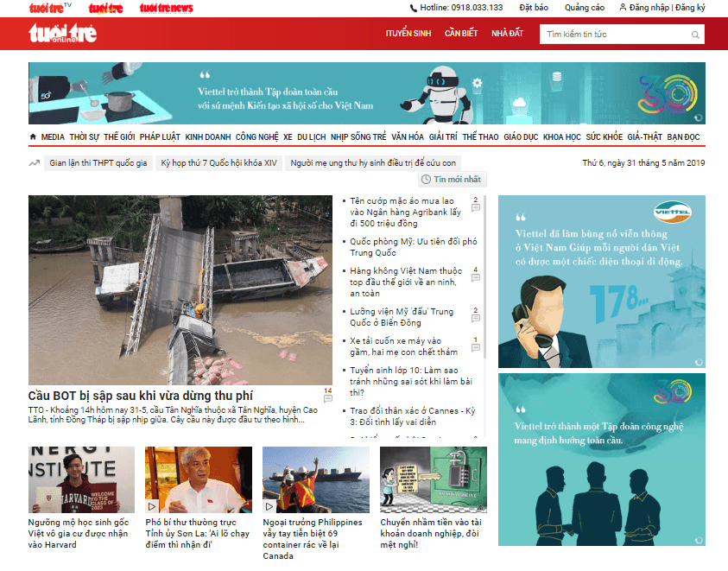
Task: Open the THỂ THAO section
Action: pyautogui.click(x=480, y=137)
